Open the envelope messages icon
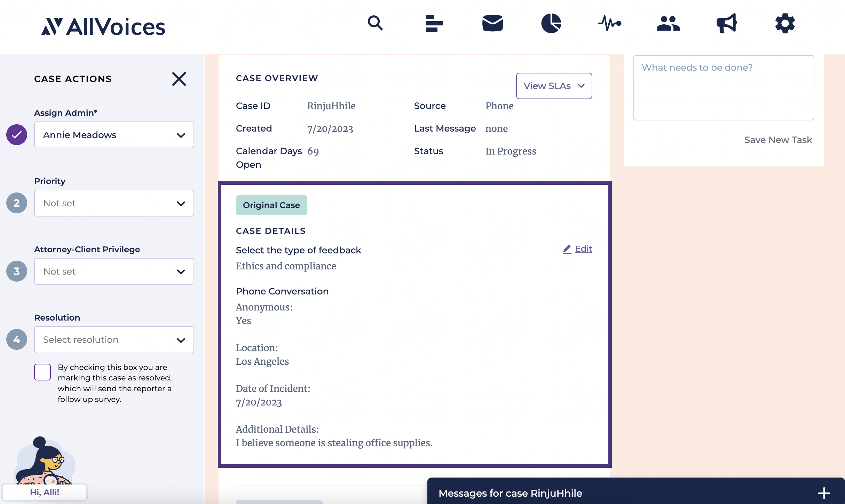 pos(492,23)
